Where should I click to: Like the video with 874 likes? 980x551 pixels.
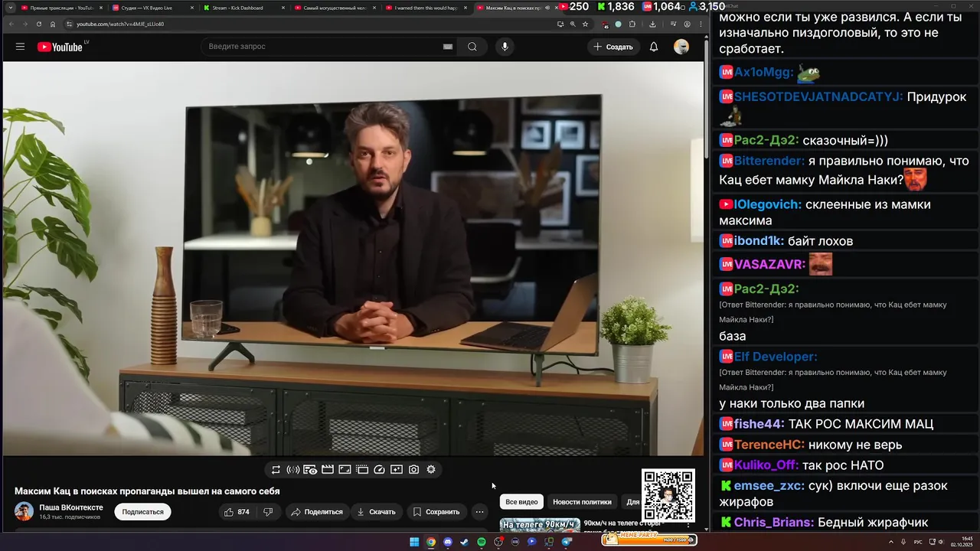coord(237,512)
